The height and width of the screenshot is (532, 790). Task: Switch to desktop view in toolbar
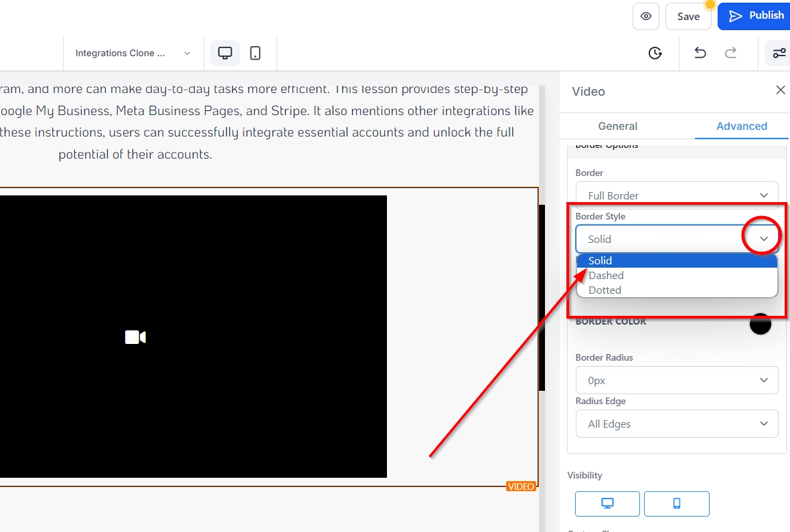[x=225, y=53]
